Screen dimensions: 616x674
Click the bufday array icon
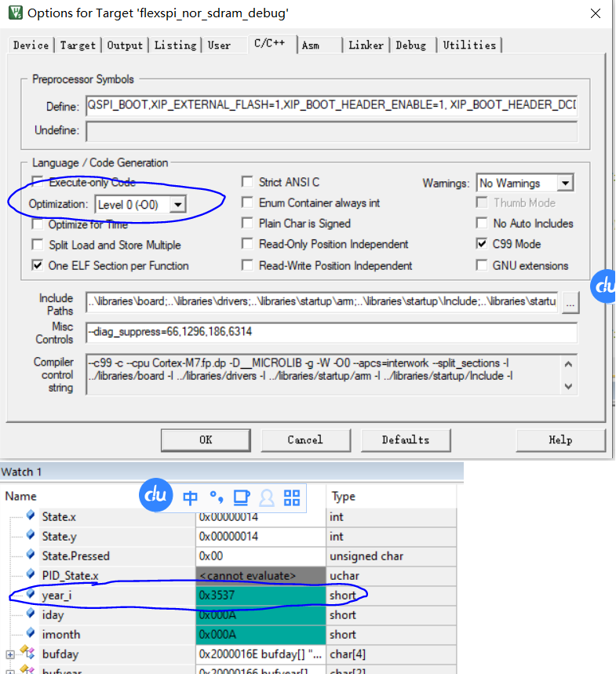click(x=27, y=653)
